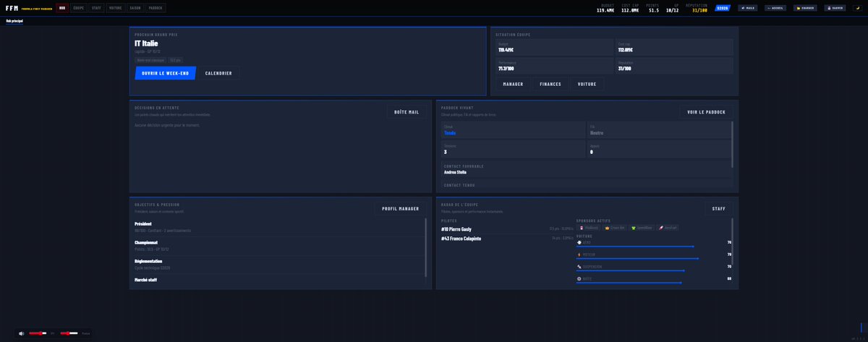Click the Charger load button
This screenshot has width=868, height=342.
pos(805,8)
